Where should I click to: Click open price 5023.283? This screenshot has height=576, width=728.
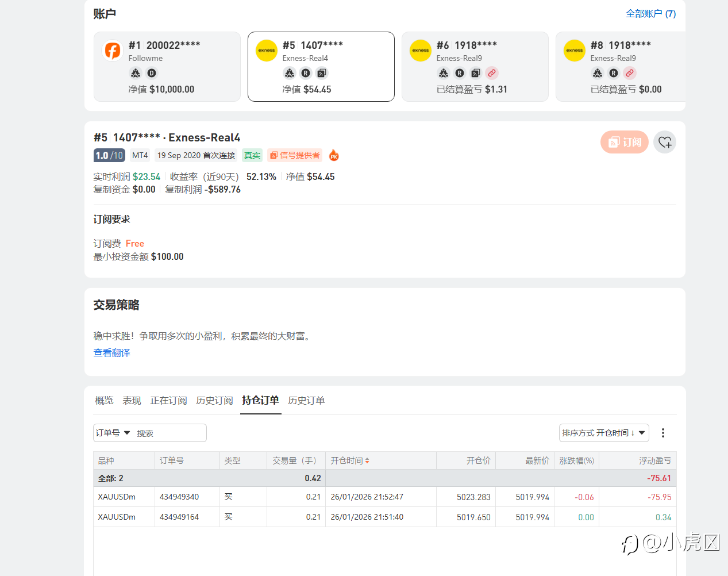tap(473, 497)
